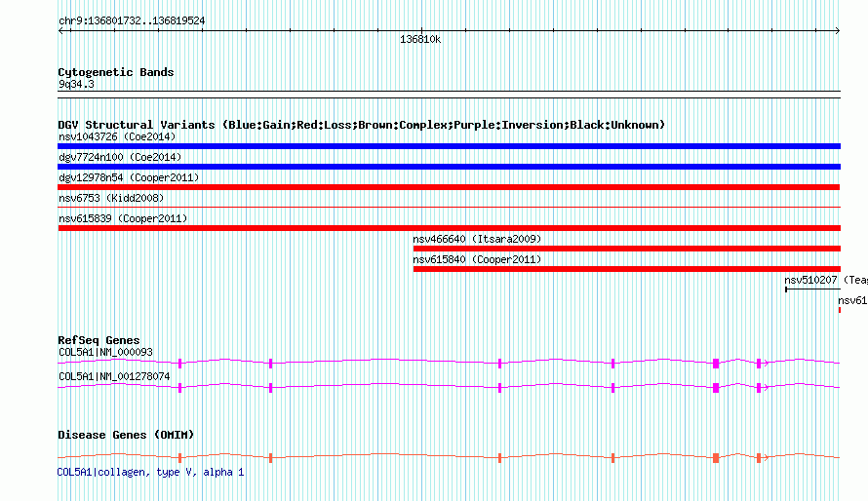Click the blue nsv1043726 gain bar
Viewport: 868px width, 501px height.
pyautogui.click(x=449, y=146)
